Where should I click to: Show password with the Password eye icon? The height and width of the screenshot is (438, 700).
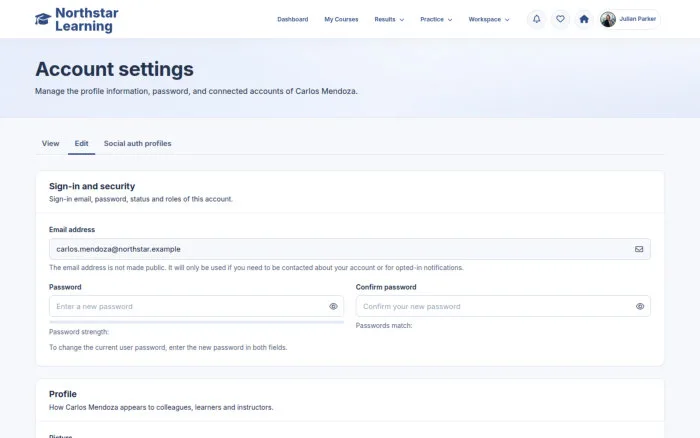tap(333, 306)
